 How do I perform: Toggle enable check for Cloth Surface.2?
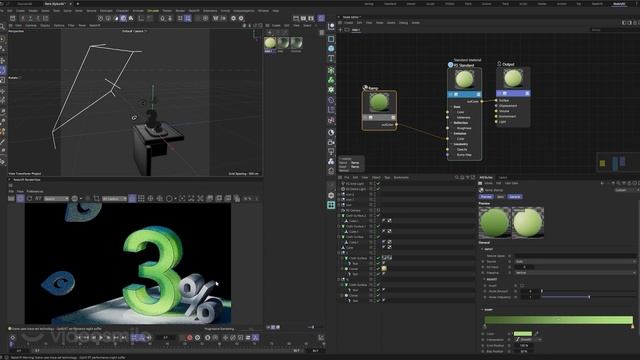coord(378,216)
